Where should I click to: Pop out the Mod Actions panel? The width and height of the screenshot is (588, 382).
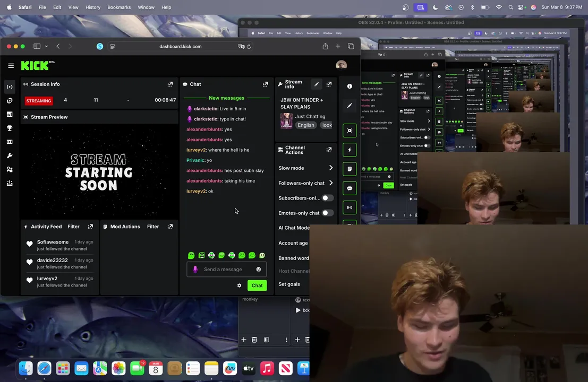[x=171, y=227]
